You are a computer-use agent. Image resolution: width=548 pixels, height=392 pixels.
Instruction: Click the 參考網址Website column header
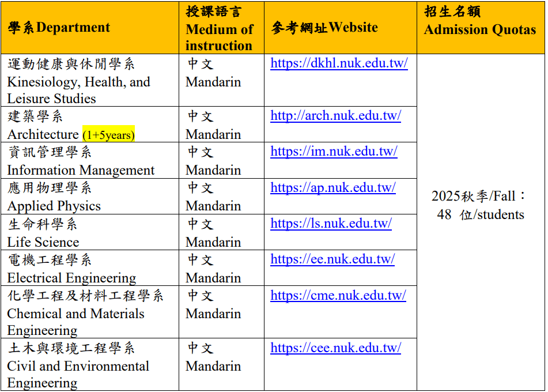point(341,28)
